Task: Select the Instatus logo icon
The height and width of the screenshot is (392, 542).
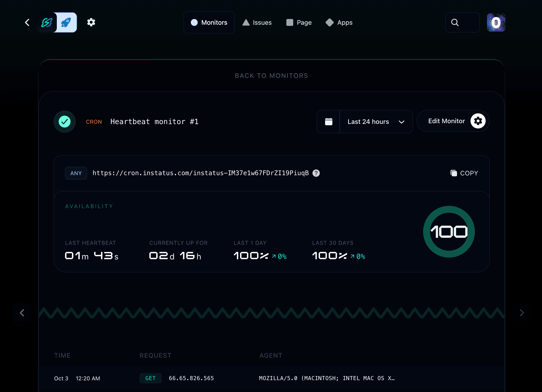Action: point(47,22)
